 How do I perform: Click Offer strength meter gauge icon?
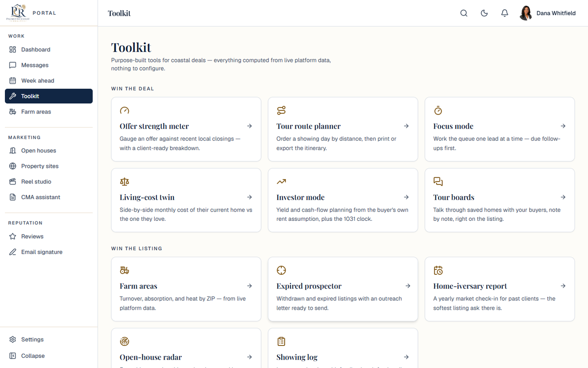(124, 110)
